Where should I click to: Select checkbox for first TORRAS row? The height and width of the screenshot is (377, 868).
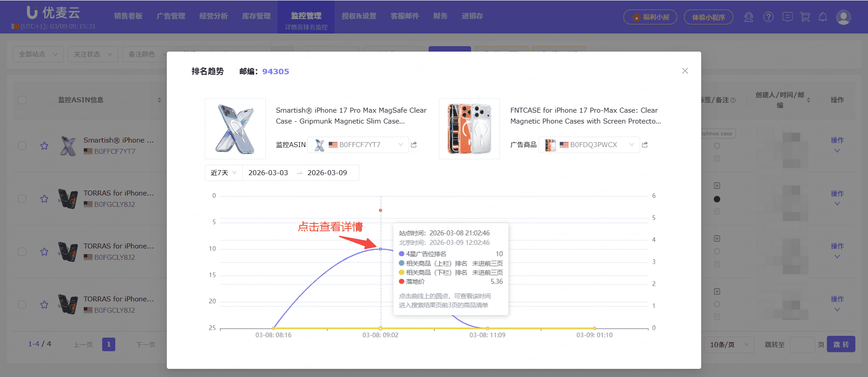pyautogui.click(x=22, y=199)
